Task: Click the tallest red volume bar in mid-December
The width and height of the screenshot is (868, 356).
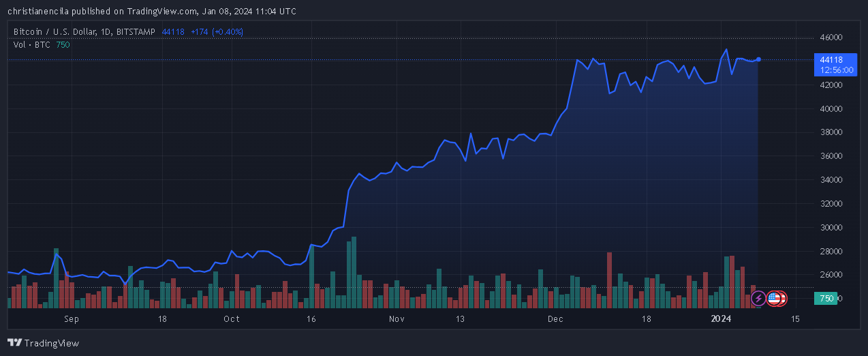Action: 609,280
